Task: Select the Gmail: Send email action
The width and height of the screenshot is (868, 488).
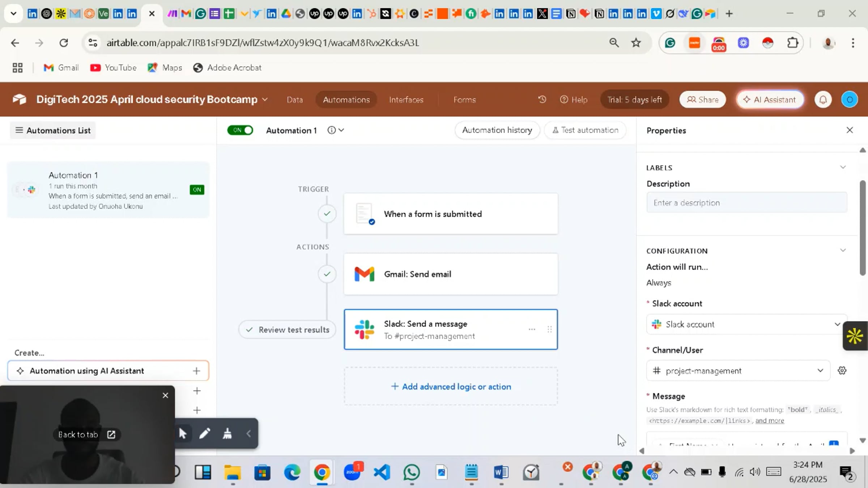Action: click(451, 274)
